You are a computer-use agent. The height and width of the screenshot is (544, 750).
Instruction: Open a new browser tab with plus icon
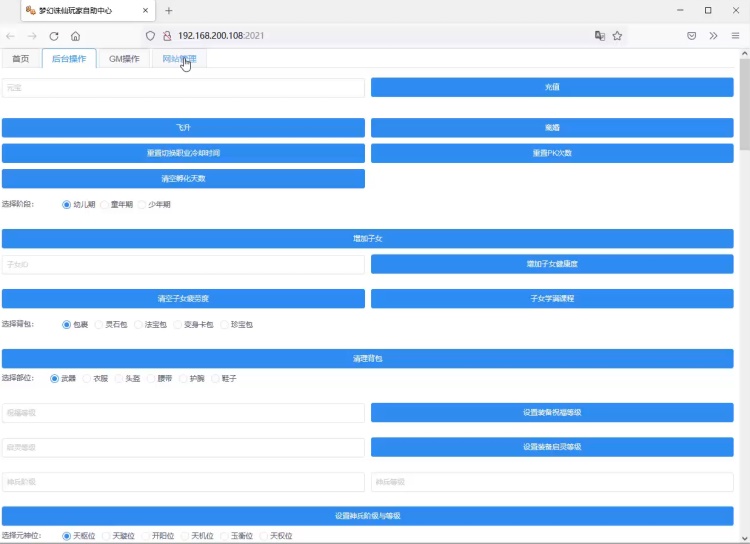tap(168, 10)
